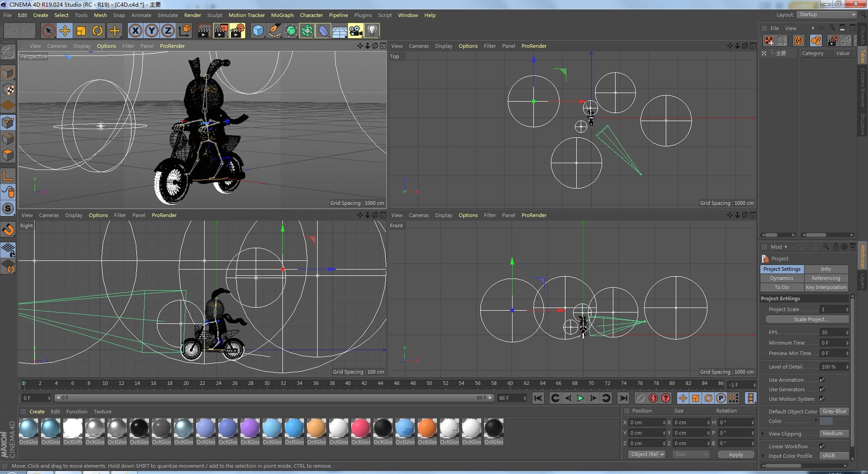Image resolution: width=868 pixels, height=474 pixels.
Task: Uncheck Use Animation checkbox
Action: pos(822,380)
